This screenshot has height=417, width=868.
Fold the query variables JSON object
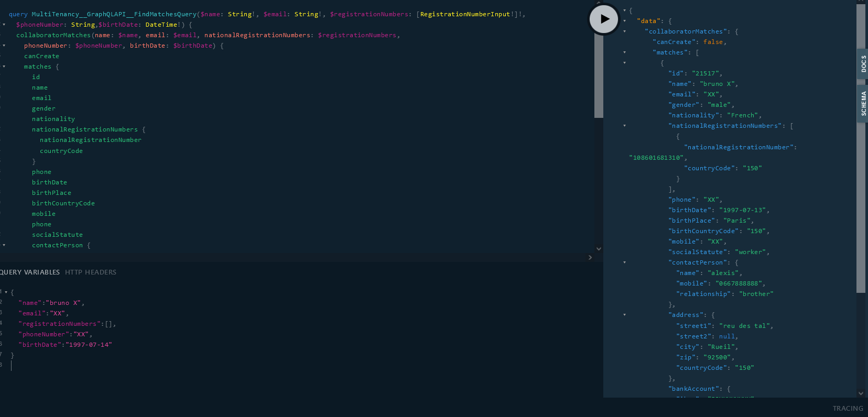click(x=6, y=292)
